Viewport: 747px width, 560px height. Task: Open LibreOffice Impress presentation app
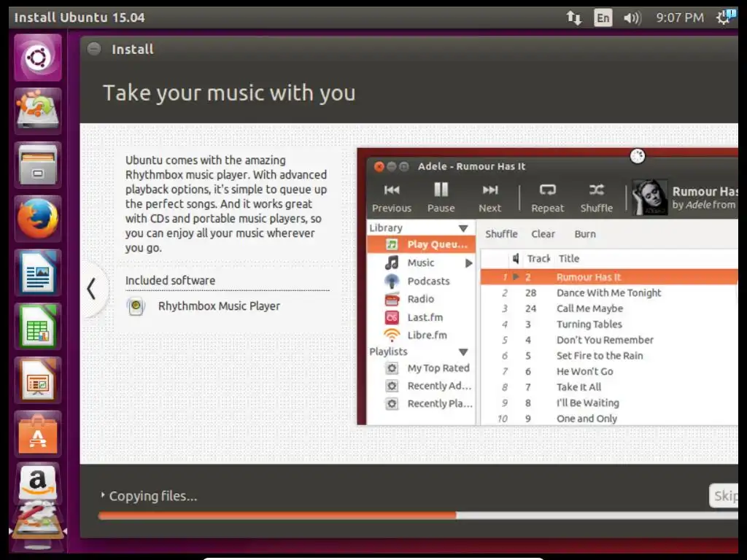click(x=38, y=380)
